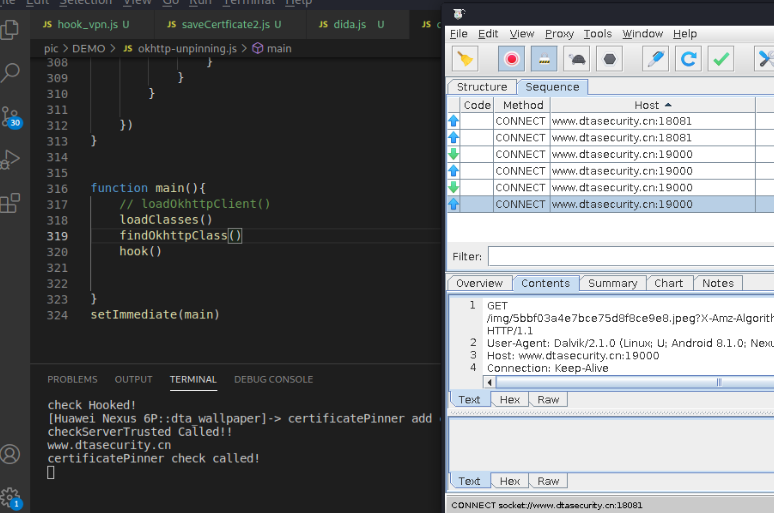The width and height of the screenshot is (774, 513).
Task: Click the validate green checkmark icon
Action: tap(721, 59)
